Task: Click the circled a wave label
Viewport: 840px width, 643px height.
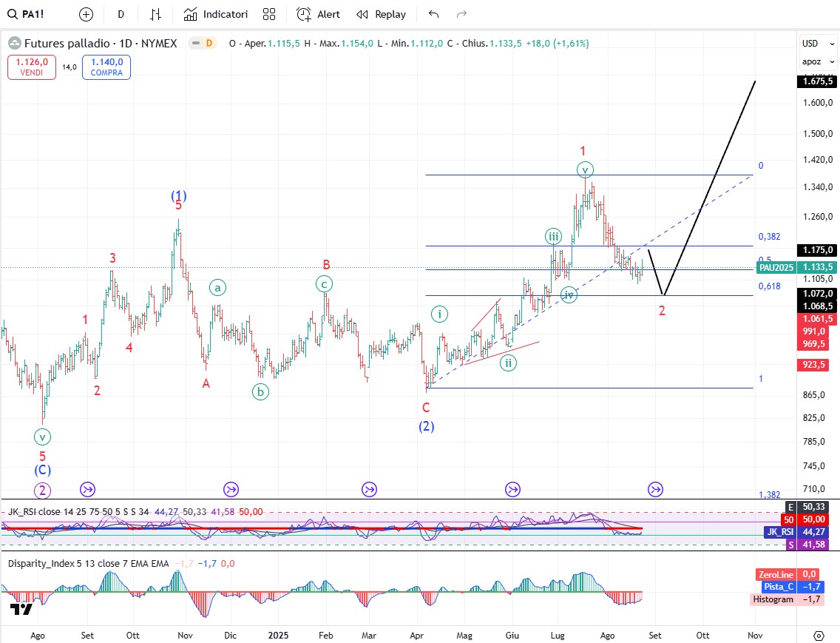Action: 217,288
